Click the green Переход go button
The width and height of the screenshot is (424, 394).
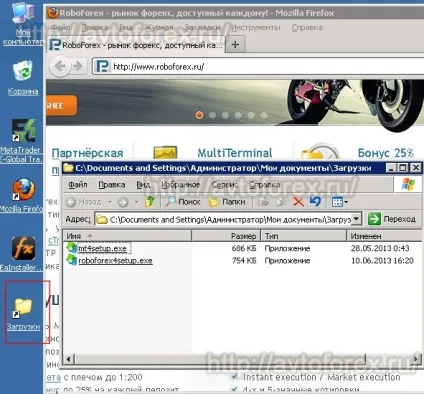(392, 219)
